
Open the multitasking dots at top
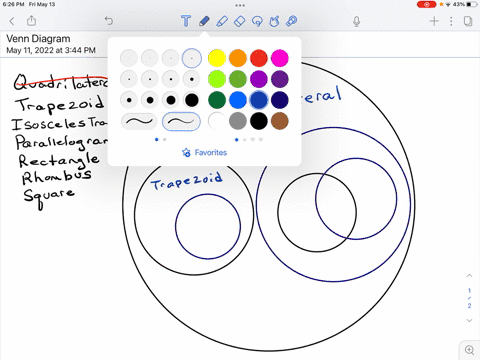click(240, 5)
